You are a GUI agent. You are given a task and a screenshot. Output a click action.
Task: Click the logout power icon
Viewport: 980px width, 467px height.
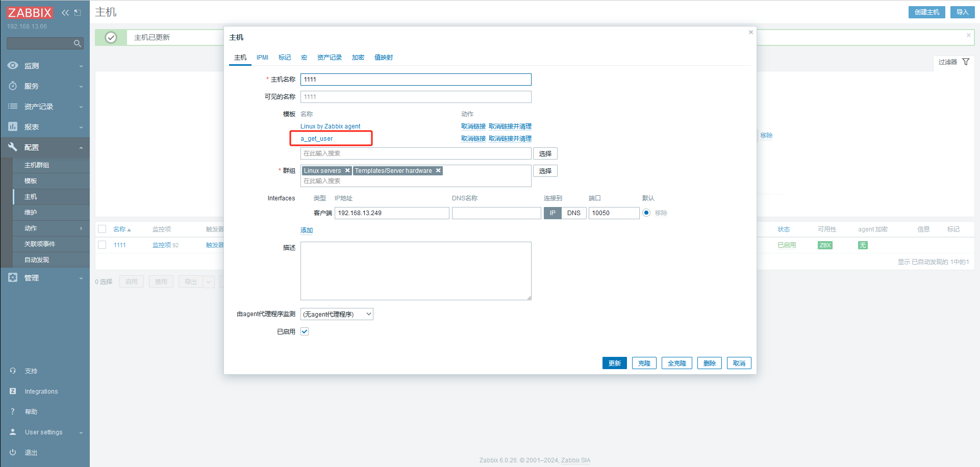point(13,452)
